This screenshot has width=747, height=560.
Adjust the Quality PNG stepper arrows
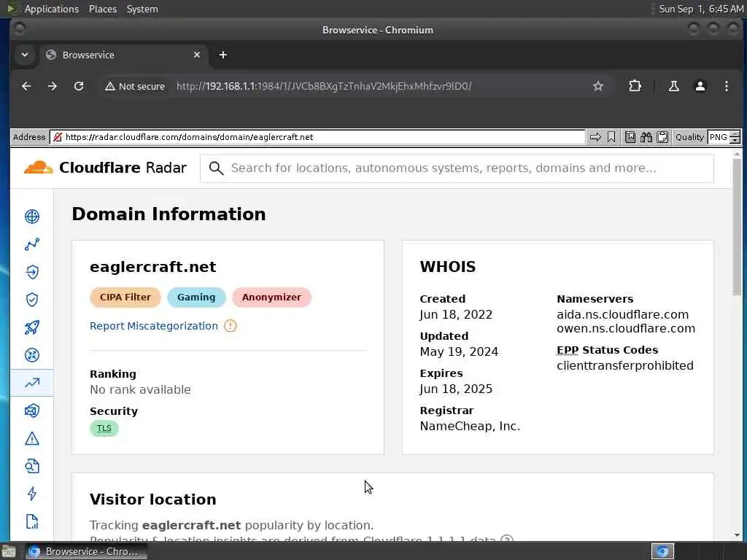pyautogui.click(x=735, y=137)
